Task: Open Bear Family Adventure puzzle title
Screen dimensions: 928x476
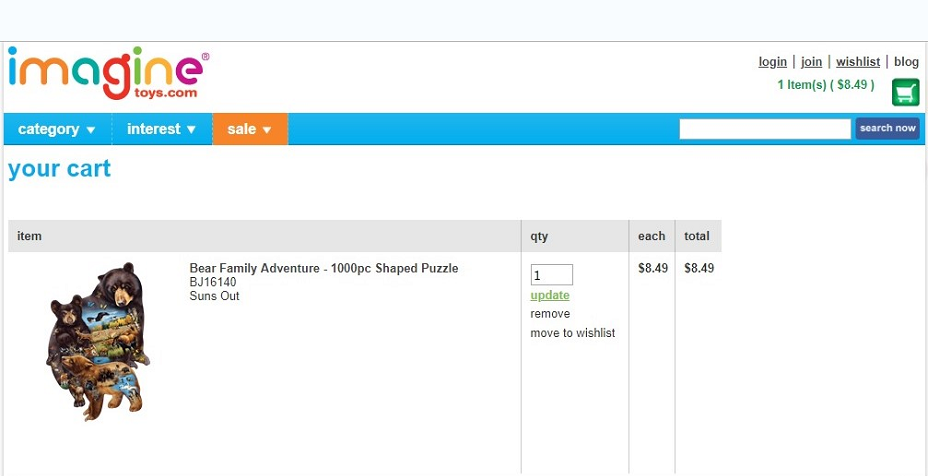Action: pyautogui.click(x=324, y=268)
